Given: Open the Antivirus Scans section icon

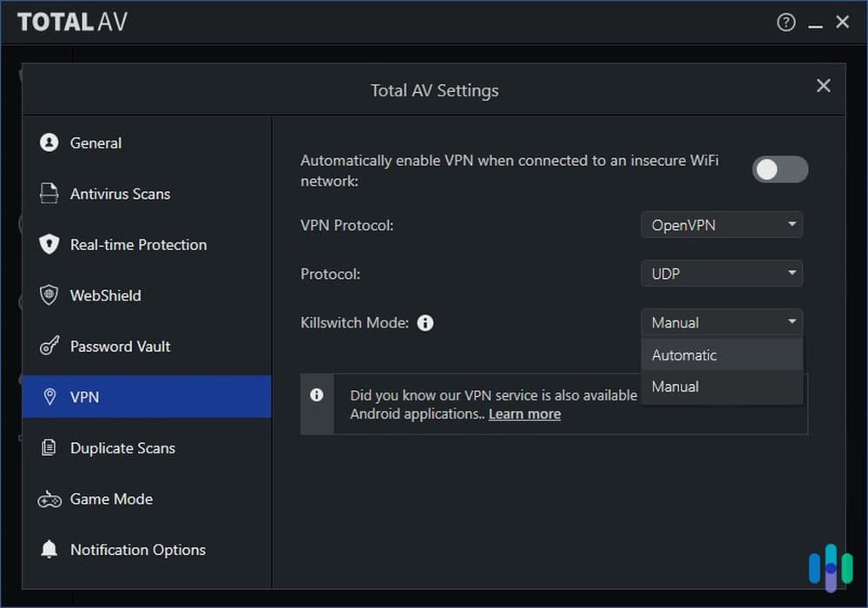Looking at the screenshot, I should click(49, 194).
